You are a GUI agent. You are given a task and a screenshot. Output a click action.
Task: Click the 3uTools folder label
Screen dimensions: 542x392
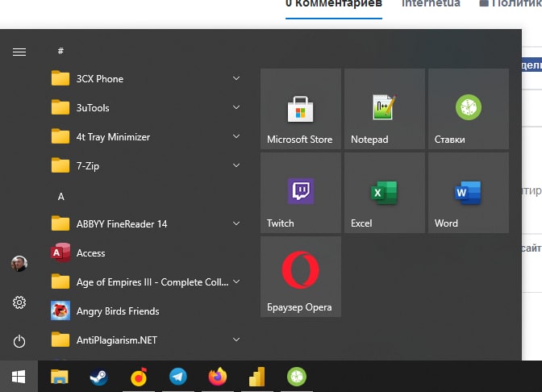tap(93, 108)
